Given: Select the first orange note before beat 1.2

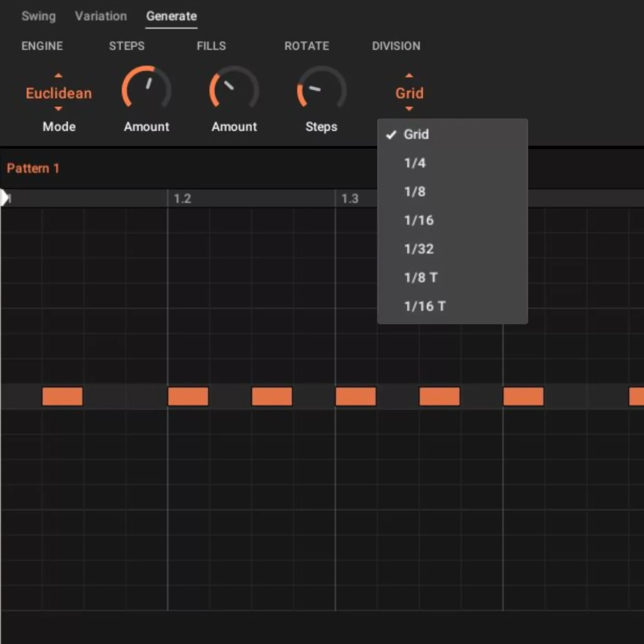Looking at the screenshot, I should coord(63,396).
